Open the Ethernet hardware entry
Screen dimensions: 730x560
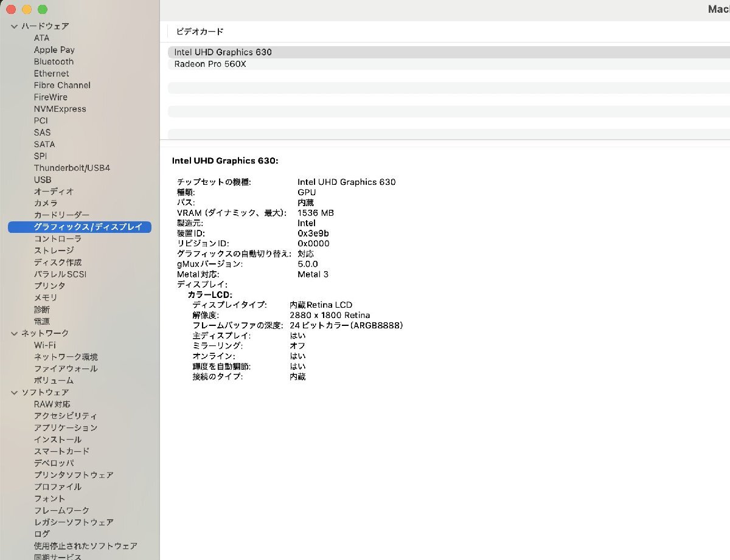[52, 74]
